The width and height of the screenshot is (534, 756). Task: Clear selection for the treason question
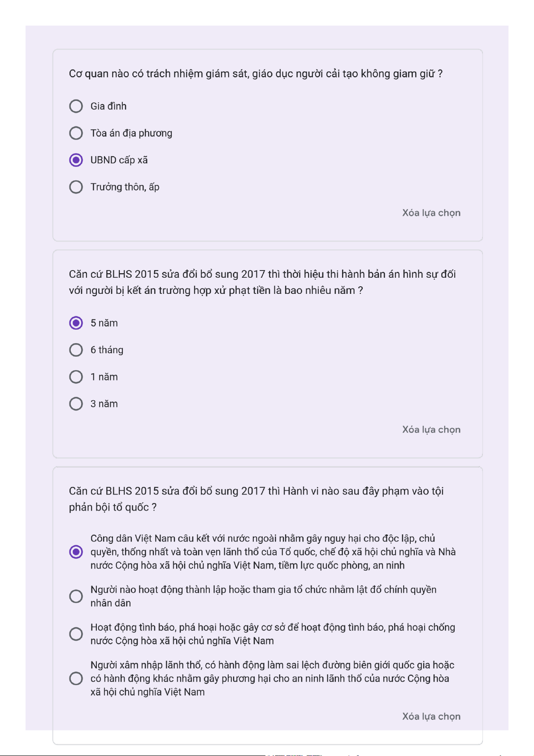[x=431, y=717]
